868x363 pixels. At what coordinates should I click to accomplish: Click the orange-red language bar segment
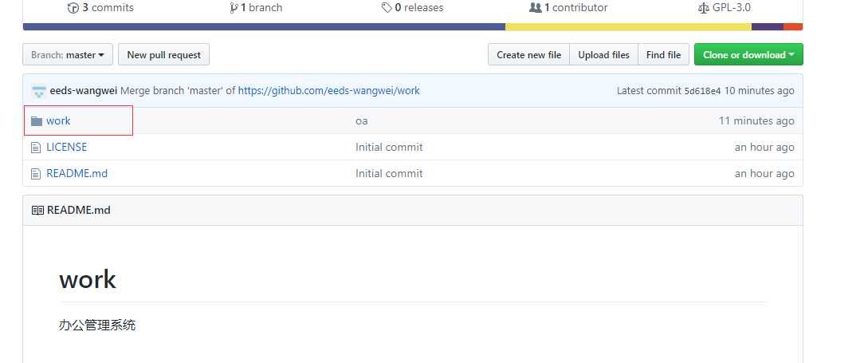point(793,26)
